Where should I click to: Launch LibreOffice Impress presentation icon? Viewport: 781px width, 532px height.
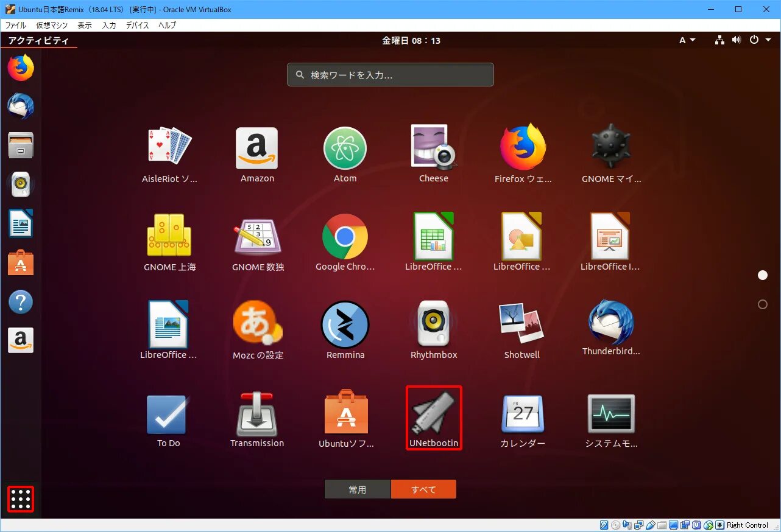pyautogui.click(x=610, y=242)
